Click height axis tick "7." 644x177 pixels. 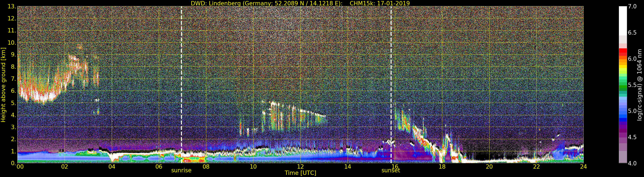(13, 79)
